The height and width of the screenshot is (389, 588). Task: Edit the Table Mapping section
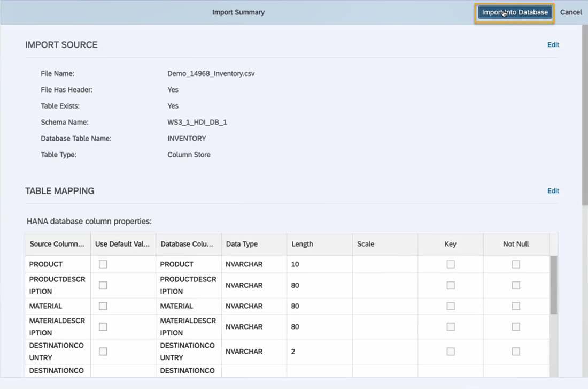pos(553,190)
